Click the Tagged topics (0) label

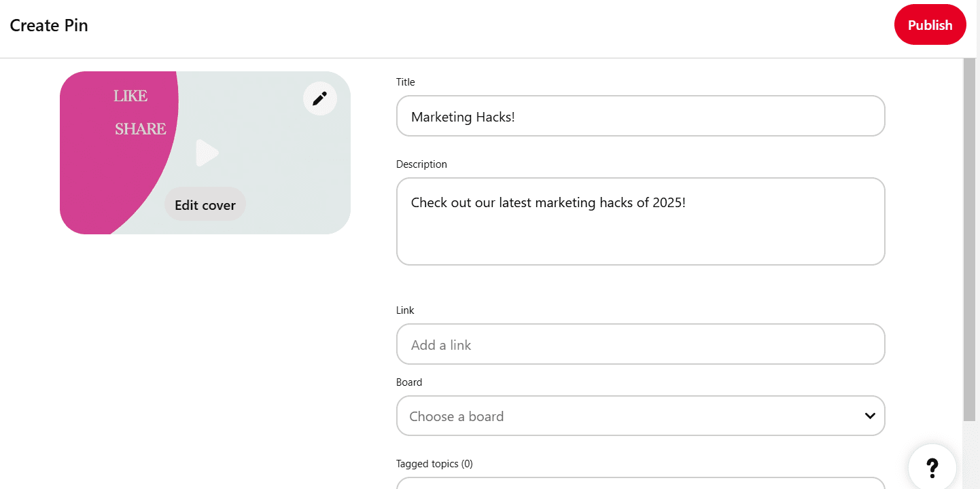point(434,464)
